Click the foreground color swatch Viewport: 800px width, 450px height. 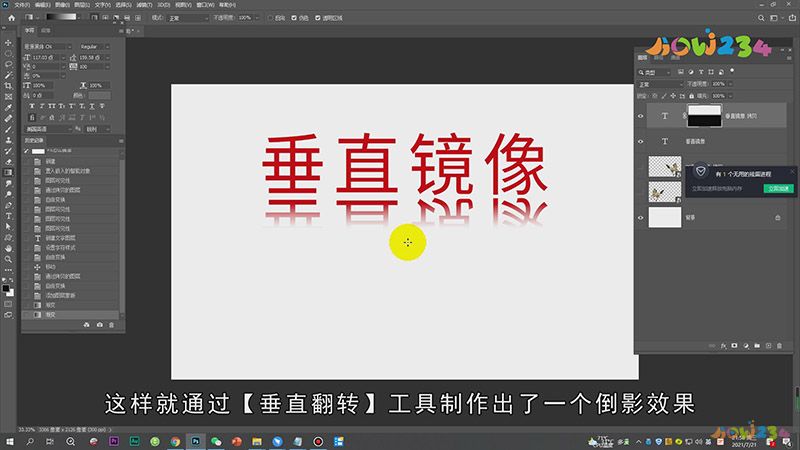(6, 288)
